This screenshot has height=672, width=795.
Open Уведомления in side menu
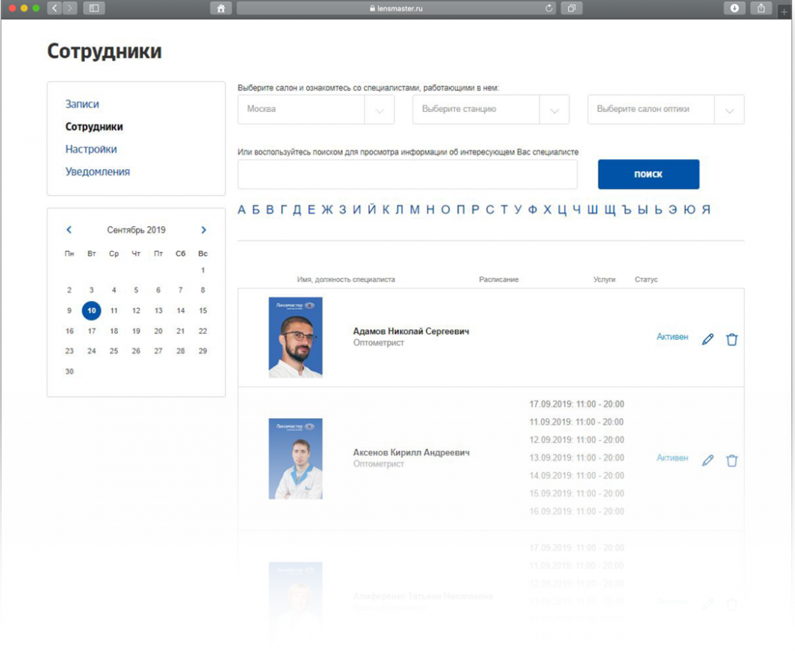coord(97,171)
